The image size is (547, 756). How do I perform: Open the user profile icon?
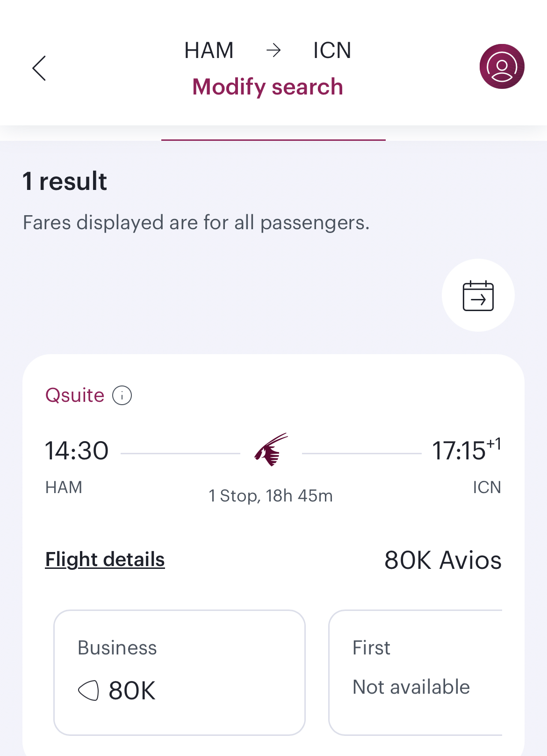(x=502, y=66)
